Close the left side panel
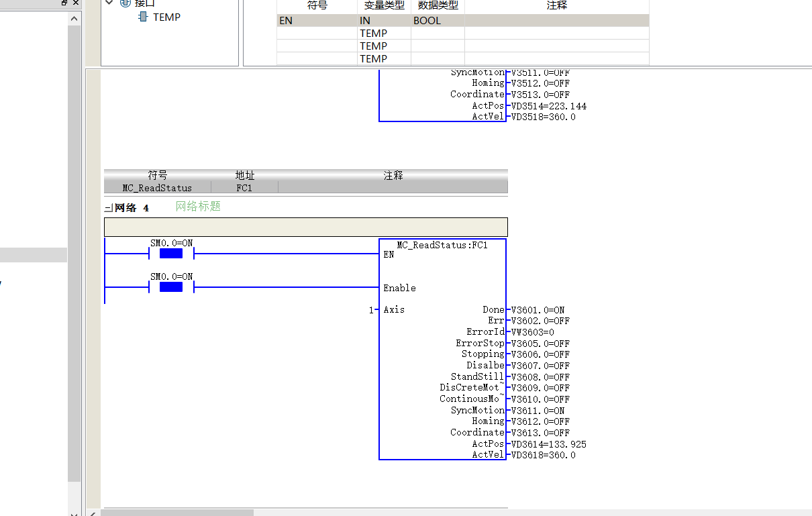 pyautogui.click(x=75, y=3)
